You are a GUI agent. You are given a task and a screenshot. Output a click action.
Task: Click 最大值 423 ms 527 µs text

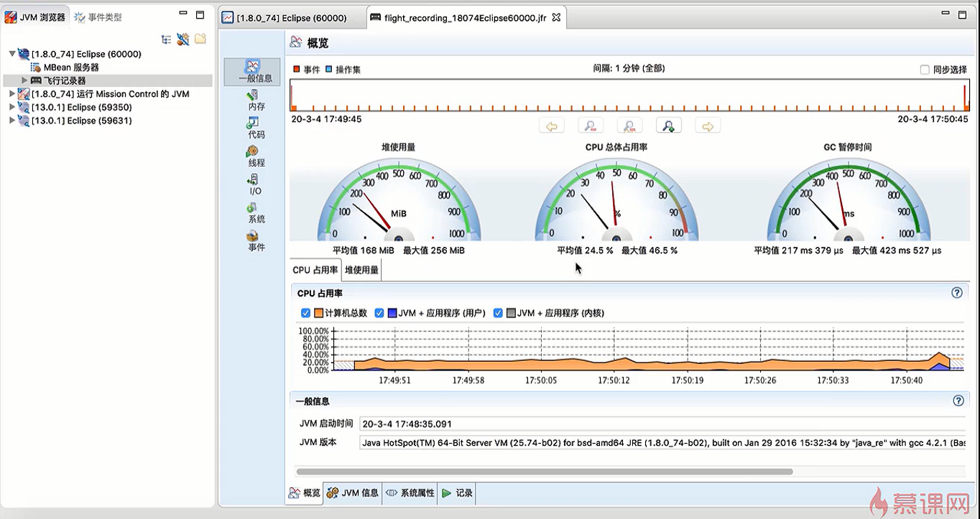[x=897, y=251]
